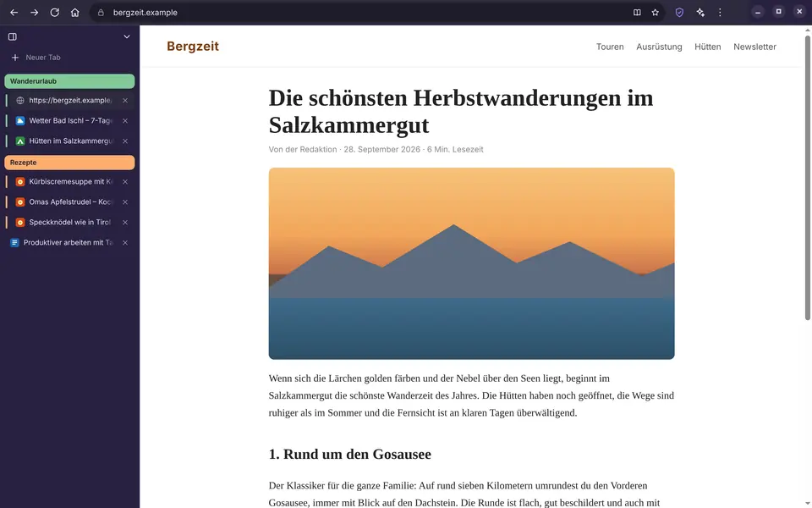812x508 pixels.
Task: Close the Omas Apfelstrudel tab
Action: pos(125,202)
